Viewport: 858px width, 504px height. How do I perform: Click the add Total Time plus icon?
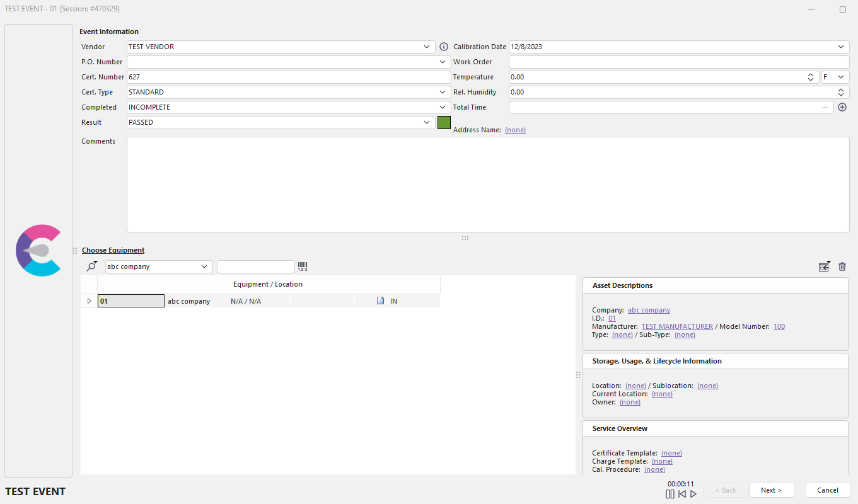point(842,107)
